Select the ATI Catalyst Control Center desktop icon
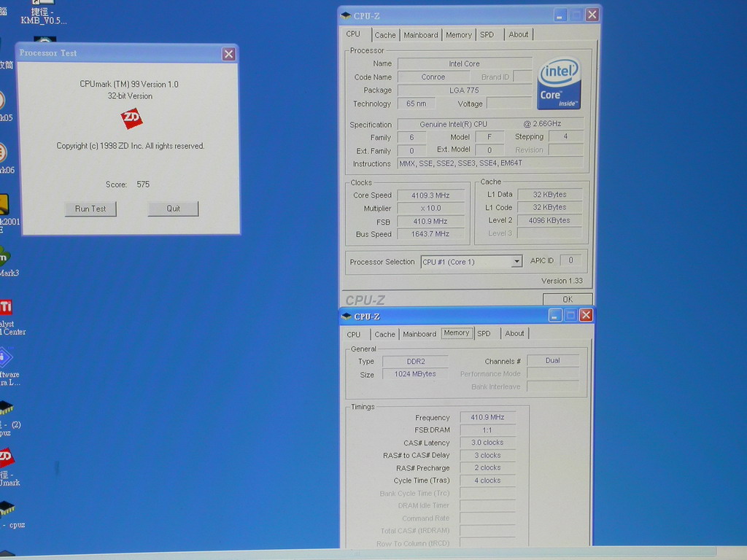This screenshot has height=560, width=747. (x=10, y=318)
